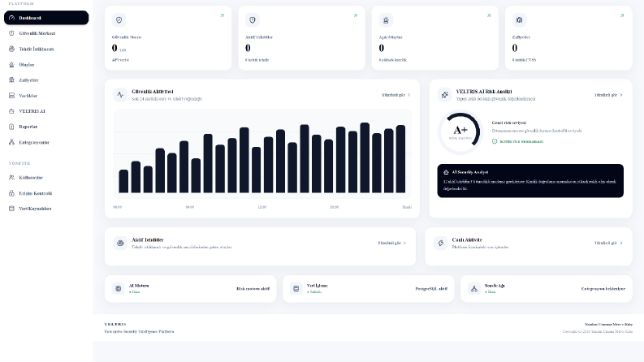Click the network icon on Sensör Ağı card
This screenshot has width=644, height=362.
tap(474, 288)
